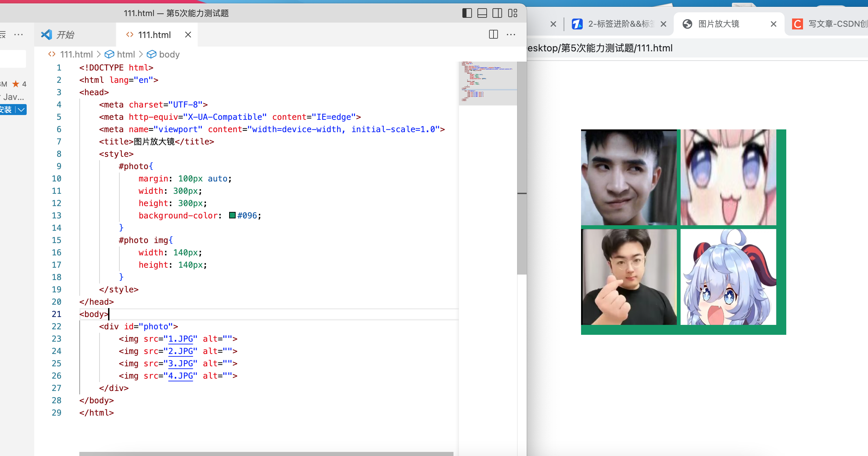Click the horizontal scrollbar at editor bottom
868x456 pixels.
pyautogui.click(x=266, y=454)
